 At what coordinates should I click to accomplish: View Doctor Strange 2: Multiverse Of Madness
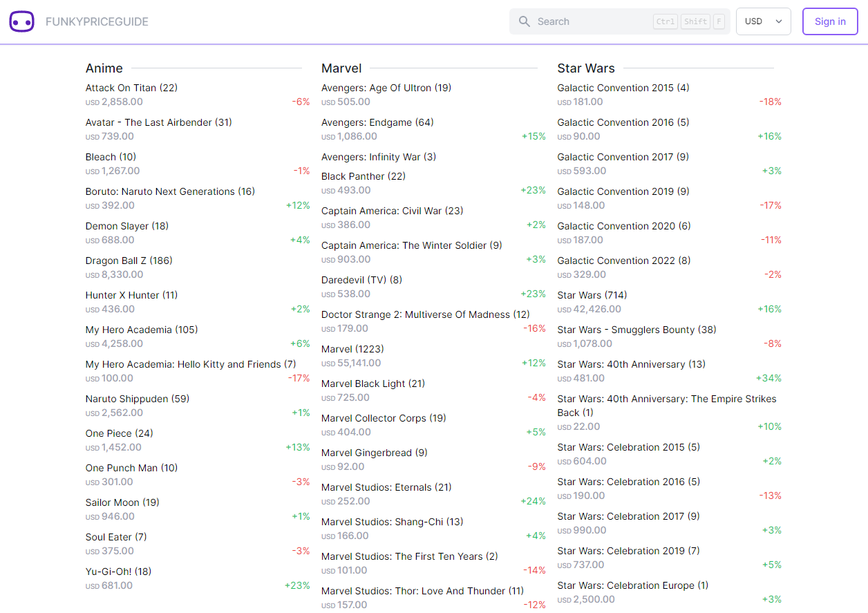pyautogui.click(x=425, y=314)
